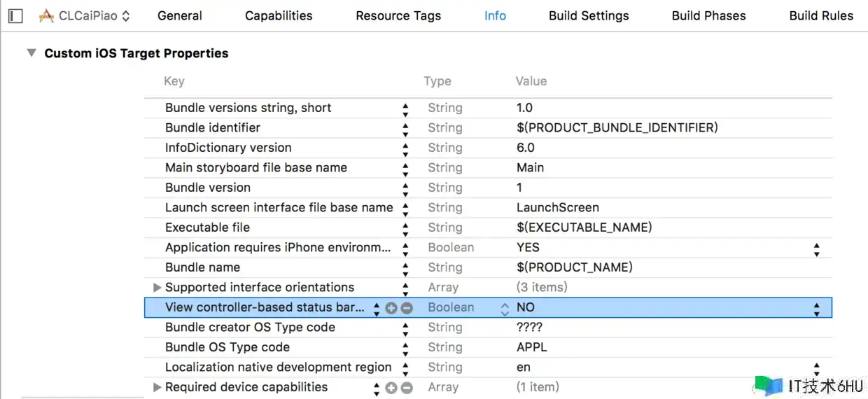Switch to the Build Settings tab
Viewport: 868px width, 399px height.
pyautogui.click(x=589, y=15)
